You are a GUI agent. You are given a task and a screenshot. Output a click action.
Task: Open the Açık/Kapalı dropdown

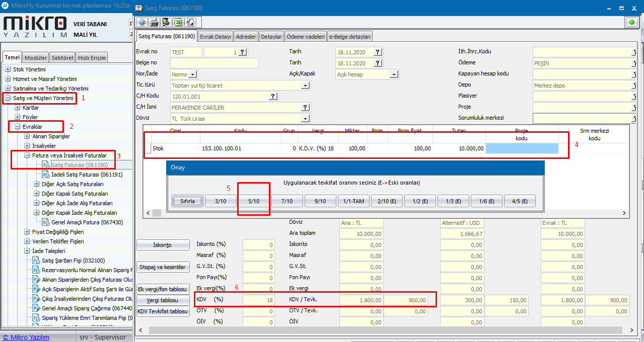point(393,74)
